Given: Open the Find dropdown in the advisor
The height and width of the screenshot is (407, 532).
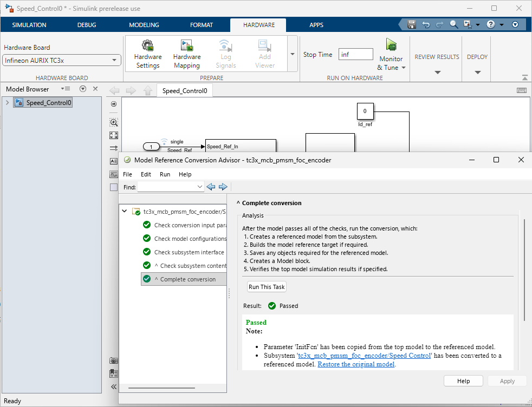Looking at the screenshot, I should coord(200,187).
